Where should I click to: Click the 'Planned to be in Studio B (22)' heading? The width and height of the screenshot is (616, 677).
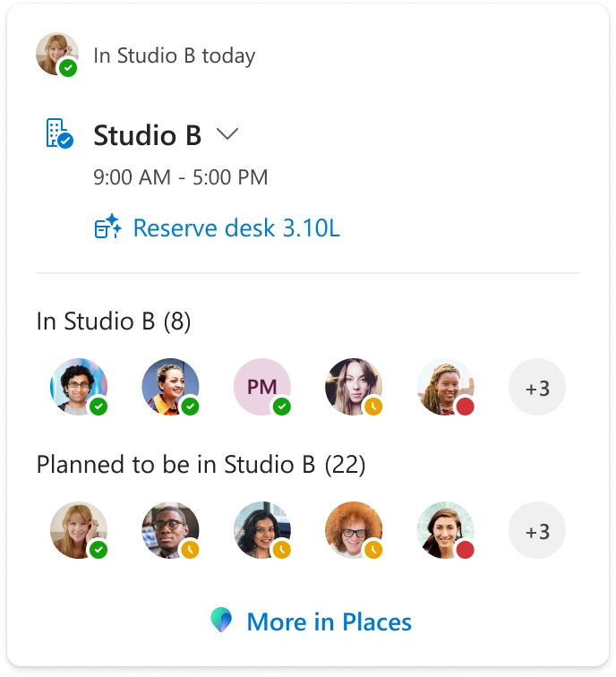click(x=201, y=465)
